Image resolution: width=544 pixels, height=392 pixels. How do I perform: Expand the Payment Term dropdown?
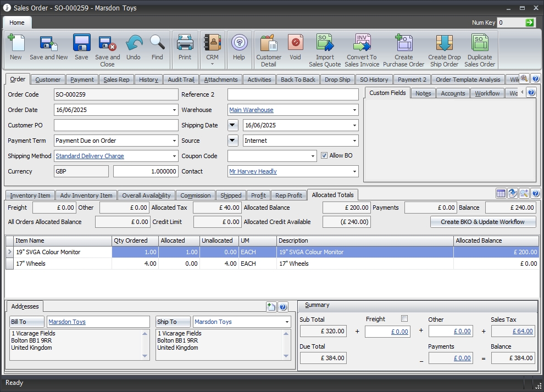(x=174, y=141)
